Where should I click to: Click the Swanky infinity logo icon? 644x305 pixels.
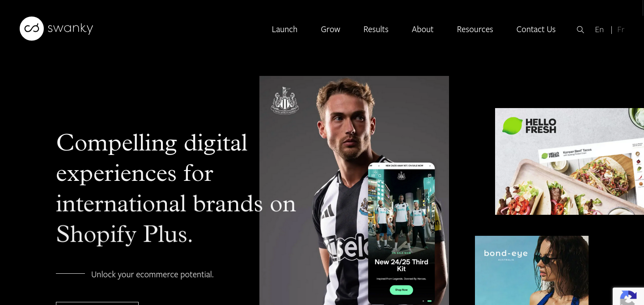click(x=32, y=29)
